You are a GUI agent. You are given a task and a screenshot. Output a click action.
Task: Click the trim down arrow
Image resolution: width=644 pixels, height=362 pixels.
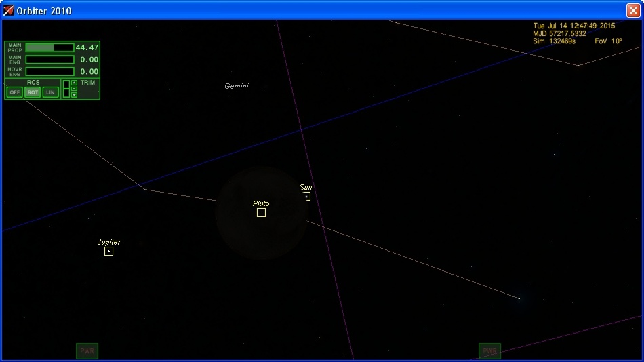point(75,95)
